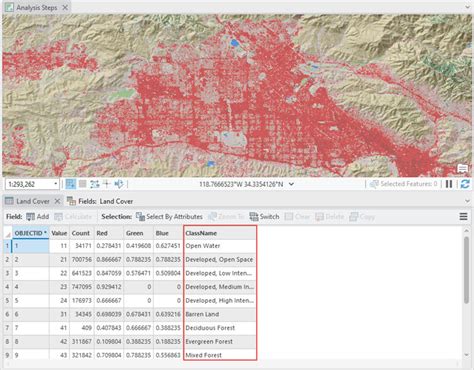
Task: Click the refresh map icon
Action: pyautogui.click(x=465, y=184)
